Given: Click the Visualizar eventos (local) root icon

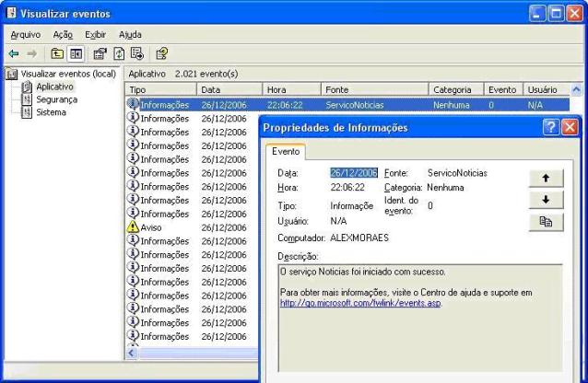Looking at the screenshot, I should tap(12, 74).
